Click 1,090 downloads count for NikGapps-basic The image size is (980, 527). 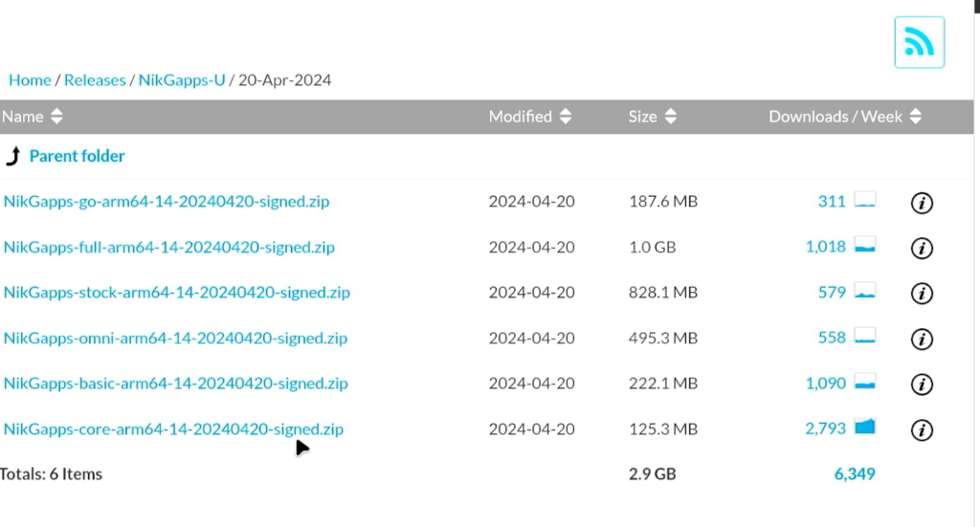tap(825, 384)
